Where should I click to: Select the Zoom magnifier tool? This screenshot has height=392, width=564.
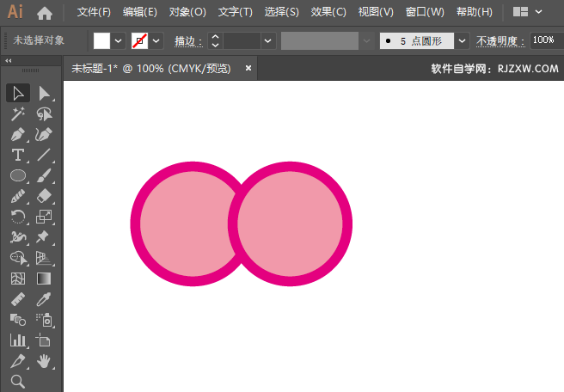coord(18,381)
